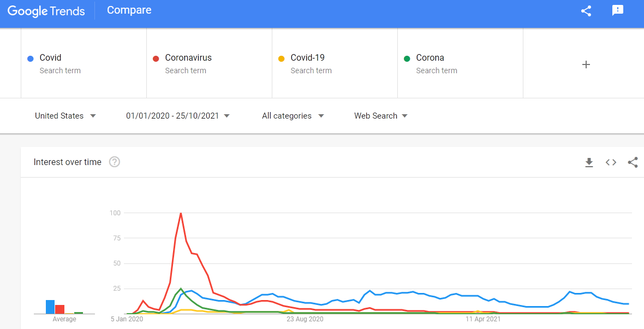This screenshot has height=329, width=644.
Task: Open the help tooltip for Interest over time
Action: coord(115,162)
